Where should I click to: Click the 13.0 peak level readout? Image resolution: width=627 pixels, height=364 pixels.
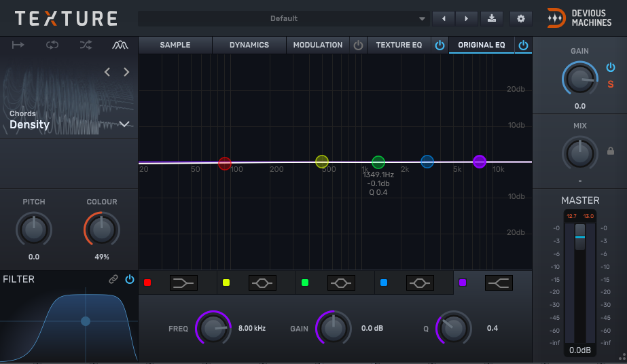pyautogui.click(x=588, y=216)
